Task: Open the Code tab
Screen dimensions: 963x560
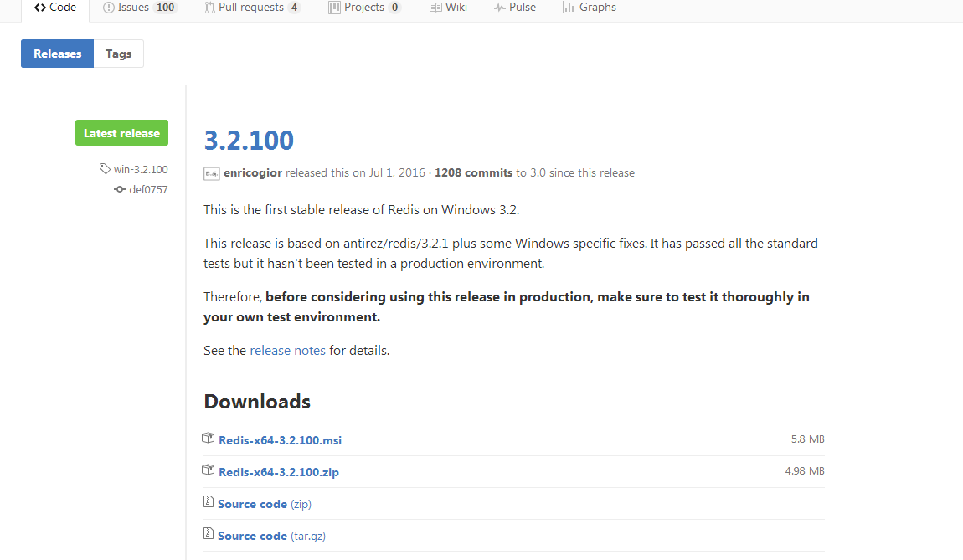Action: click(x=55, y=8)
